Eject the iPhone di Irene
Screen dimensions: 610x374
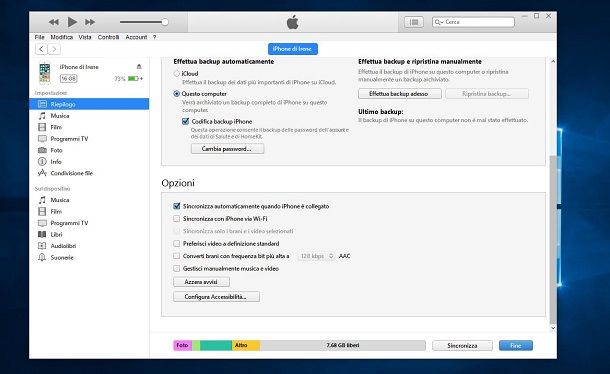(x=139, y=67)
